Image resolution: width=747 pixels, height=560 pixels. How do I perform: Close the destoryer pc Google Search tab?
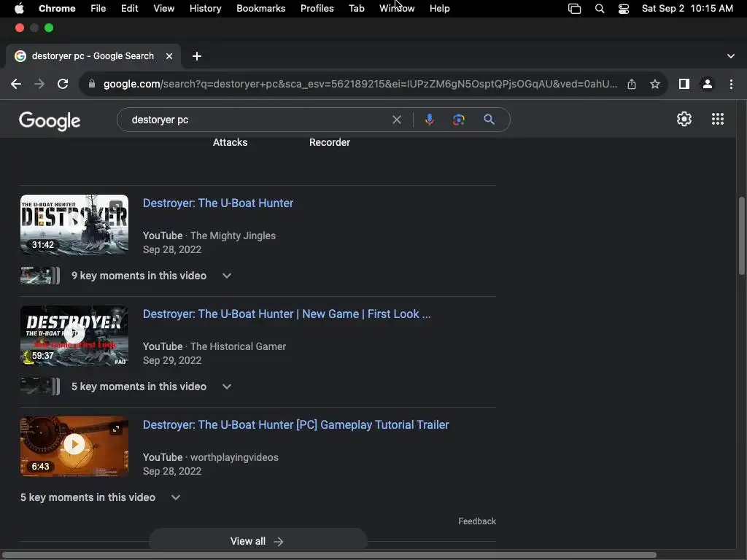click(169, 56)
